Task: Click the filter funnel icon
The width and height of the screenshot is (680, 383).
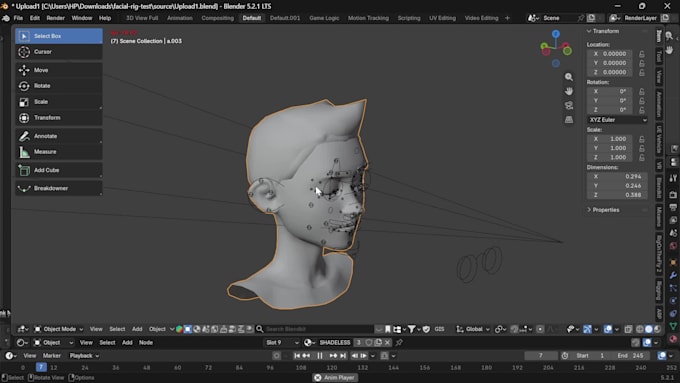Action: [x=411, y=329]
